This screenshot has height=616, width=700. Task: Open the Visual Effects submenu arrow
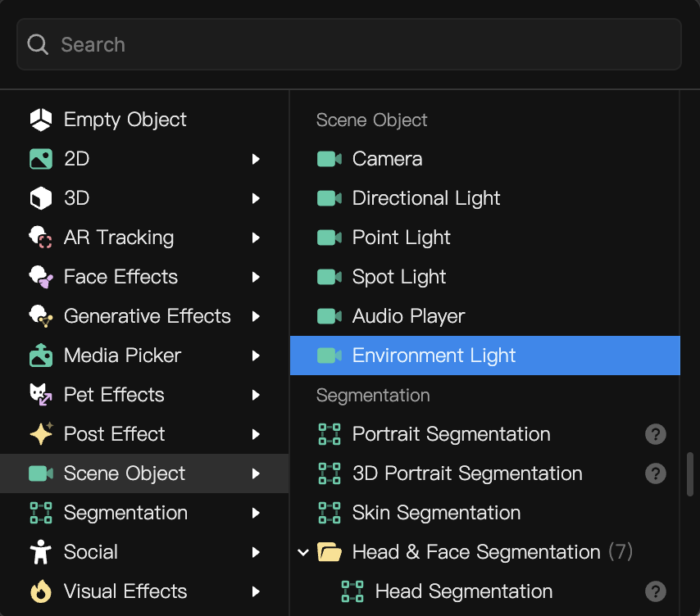point(256,591)
